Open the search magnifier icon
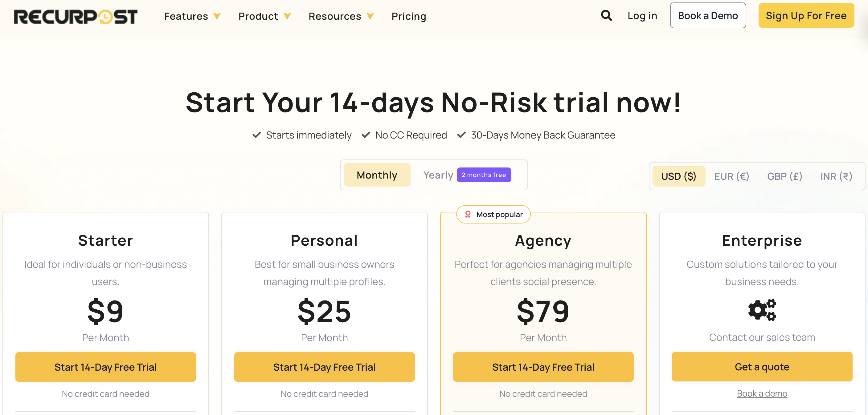 tap(606, 15)
